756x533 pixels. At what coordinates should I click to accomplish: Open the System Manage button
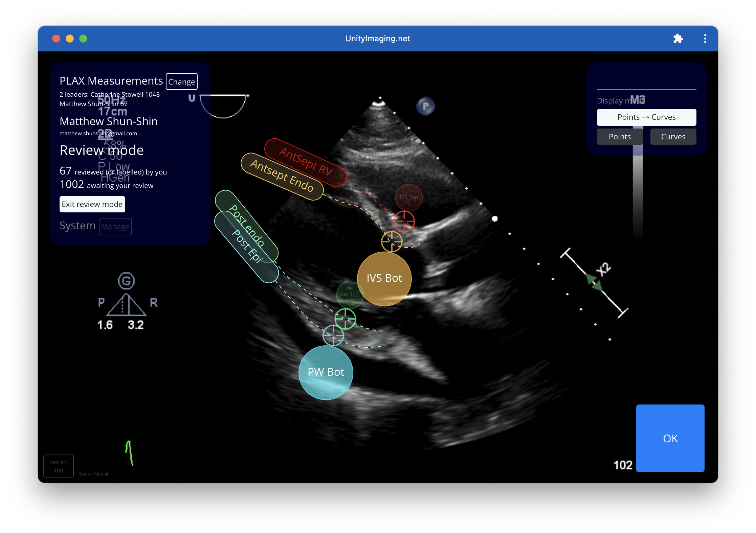click(115, 227)
